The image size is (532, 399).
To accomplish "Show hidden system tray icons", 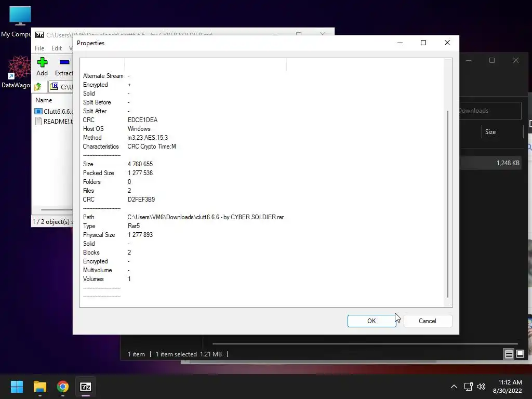I will coord(454,387).
